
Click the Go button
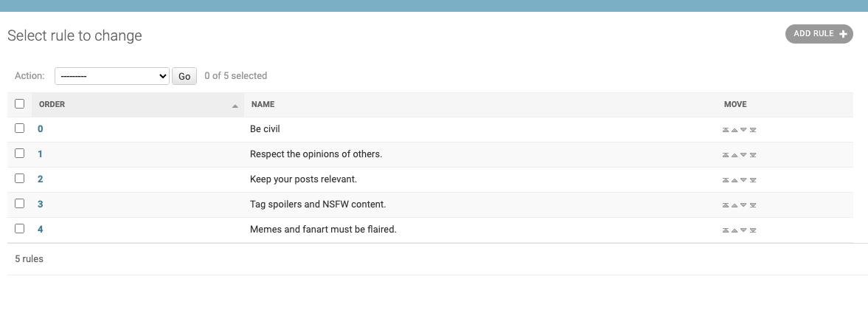pos(184,76)
